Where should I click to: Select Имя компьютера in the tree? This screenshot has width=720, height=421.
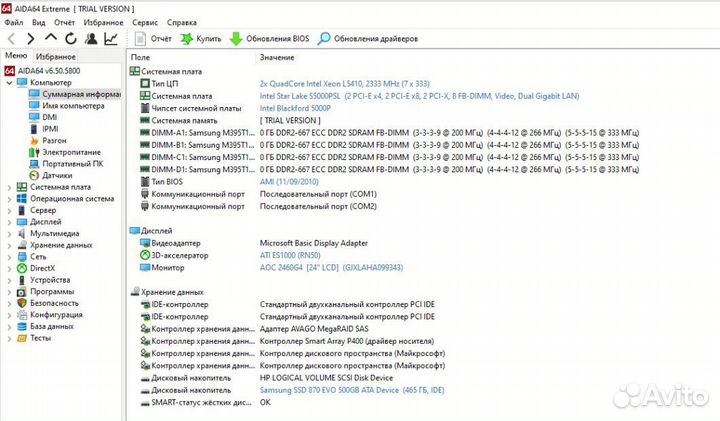[67, 106]
